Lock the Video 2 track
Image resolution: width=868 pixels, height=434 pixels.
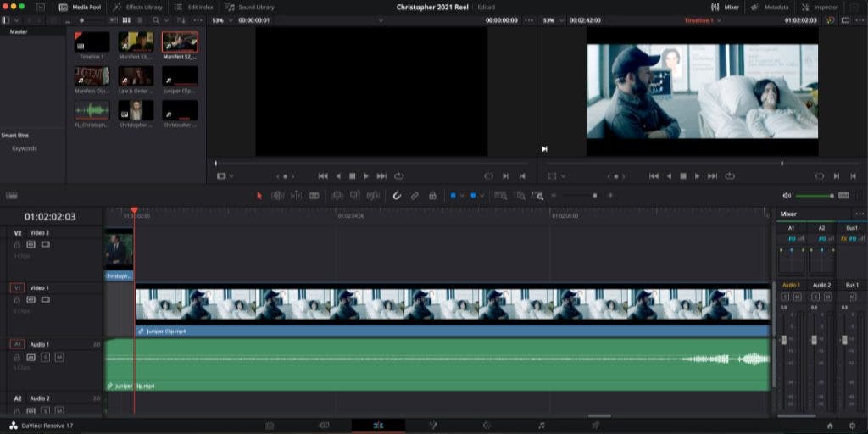point(17,244)
